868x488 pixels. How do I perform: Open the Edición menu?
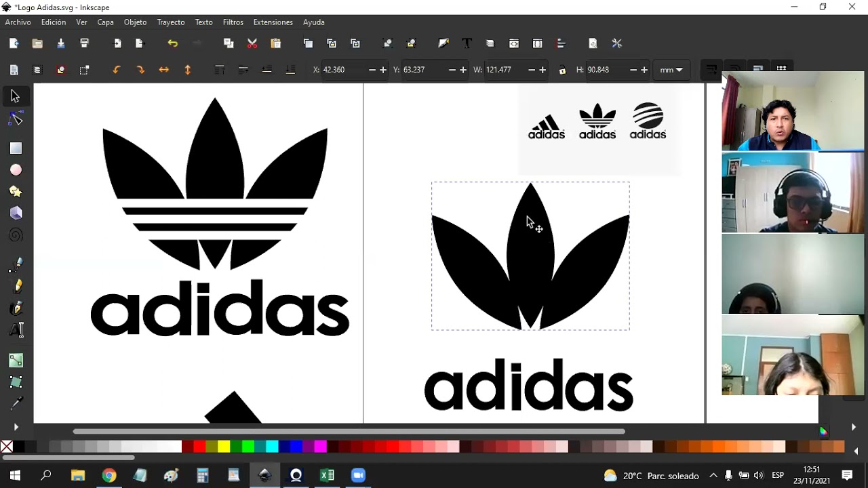54,22
